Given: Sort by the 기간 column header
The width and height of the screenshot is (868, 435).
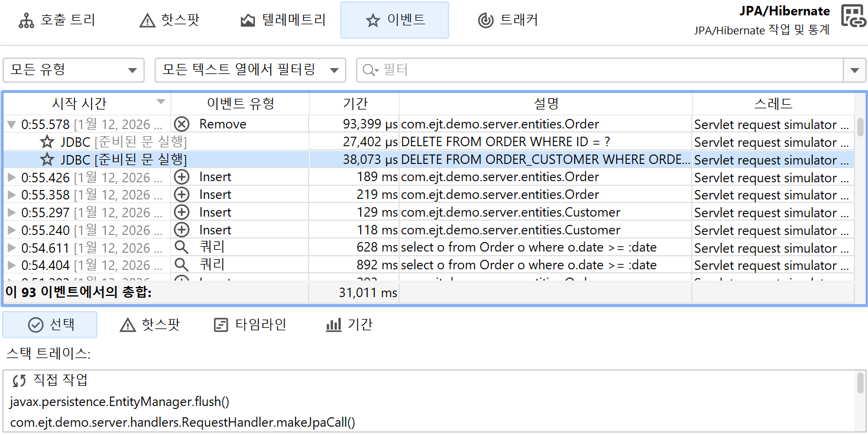Looking at the screenshot, I should click(x=355, y=104).
